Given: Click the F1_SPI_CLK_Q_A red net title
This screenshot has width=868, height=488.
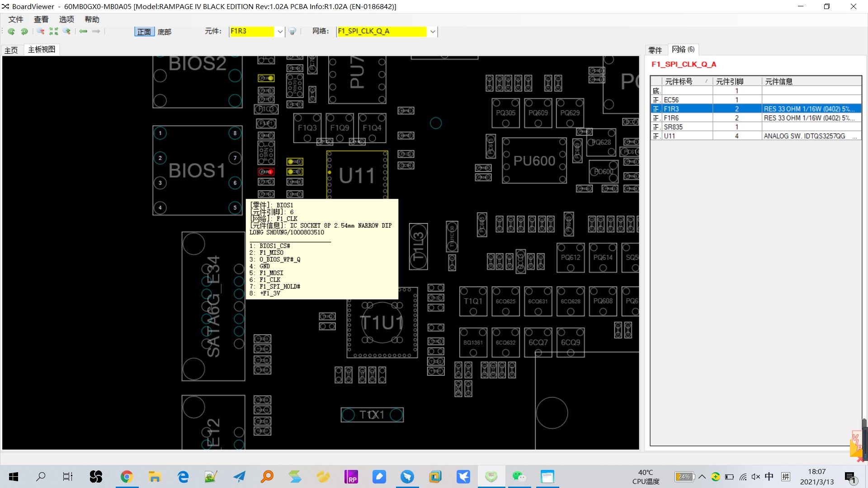Looking at the screenshot, I should click(x=684, y=64).
